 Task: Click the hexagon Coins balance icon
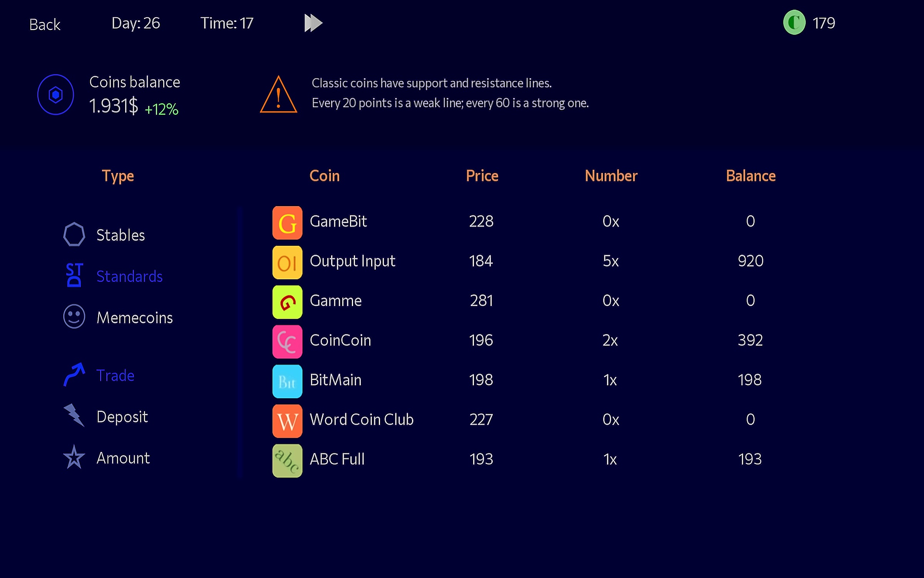55,95
